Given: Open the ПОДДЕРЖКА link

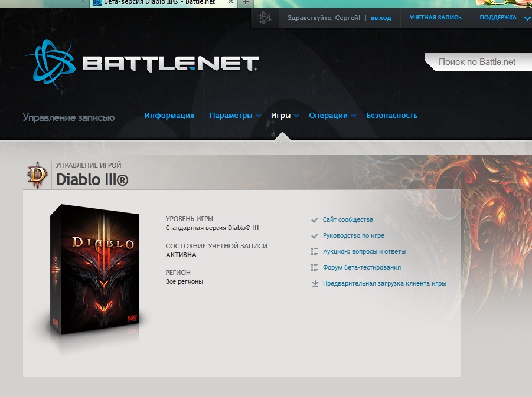Looking at the screenshot, I should click(x=498, y=18).
